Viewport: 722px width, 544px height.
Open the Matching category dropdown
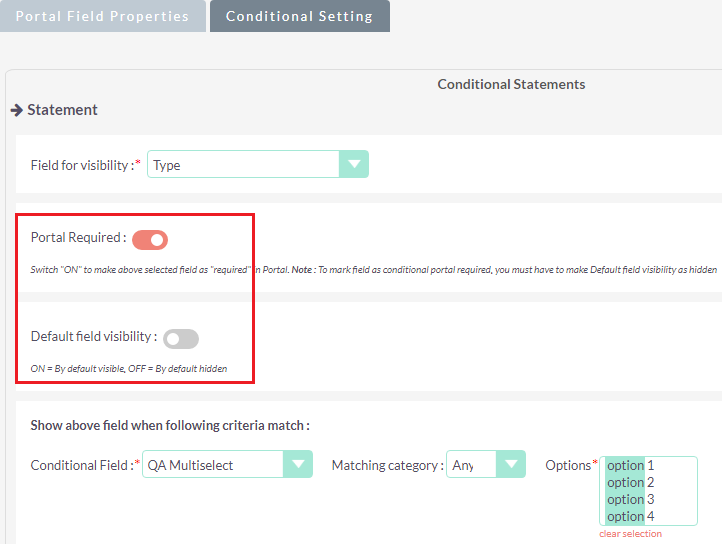pos(485,465)
